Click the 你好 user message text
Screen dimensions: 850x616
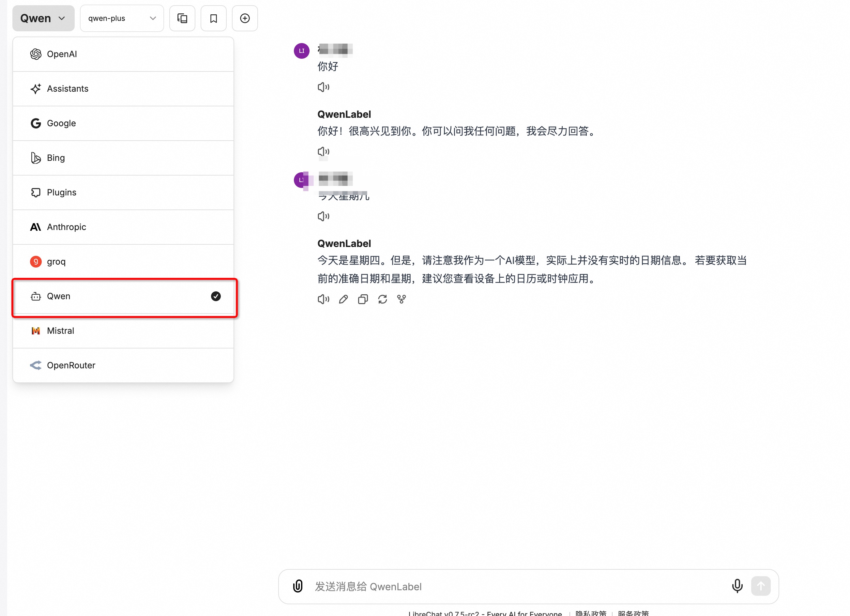point(328,66)
